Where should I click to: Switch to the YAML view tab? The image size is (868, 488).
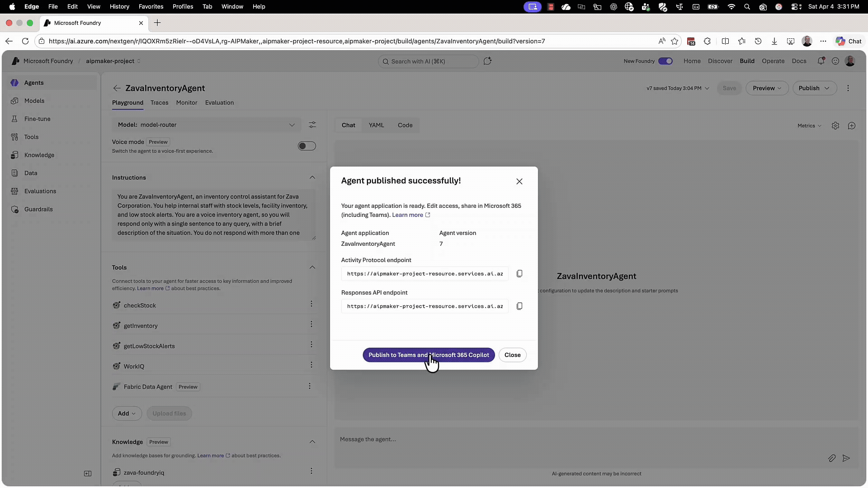(376, 125)
